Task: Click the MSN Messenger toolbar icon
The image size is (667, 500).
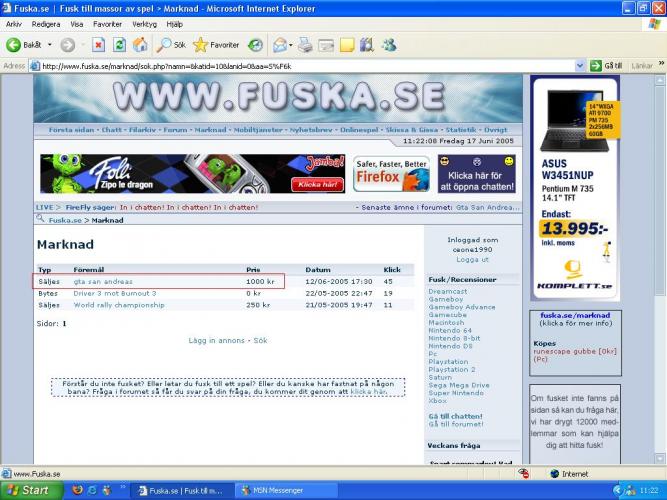Action: point(389,45)
